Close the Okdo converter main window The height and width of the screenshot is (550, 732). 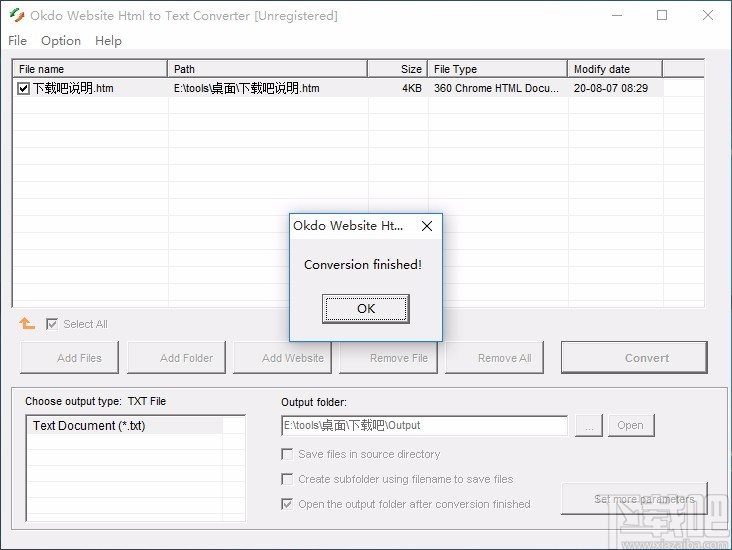tap(708, 15)
